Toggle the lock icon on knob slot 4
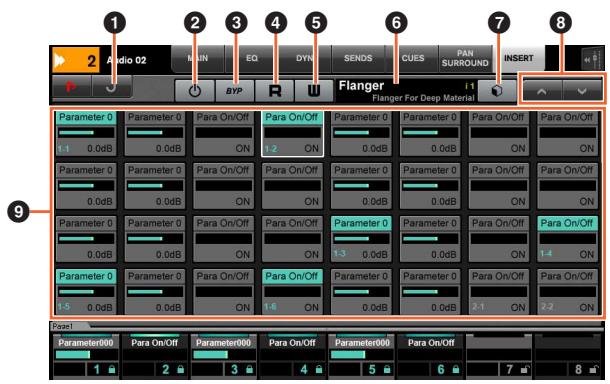This screenshot has height=384, width=610. tap(319, 369)
